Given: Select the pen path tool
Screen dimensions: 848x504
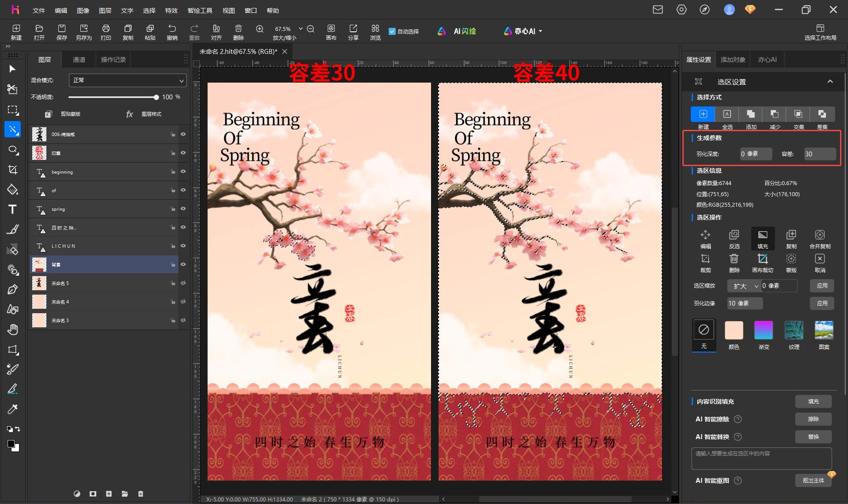Looking at the screenshot, I should pos(12,289).
